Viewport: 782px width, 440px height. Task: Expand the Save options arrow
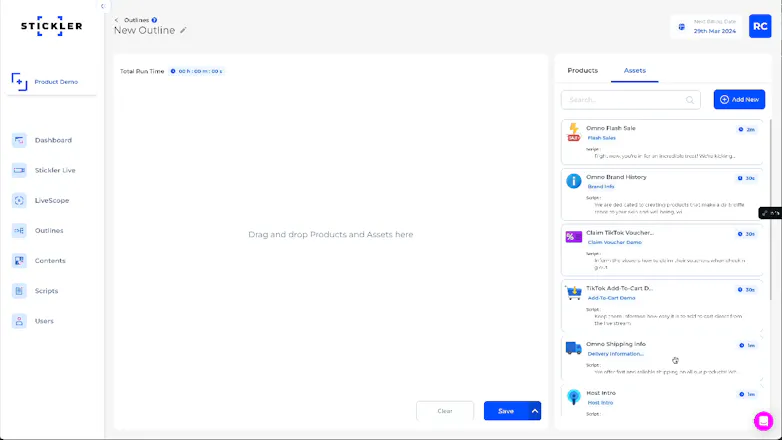coord(535,411)
